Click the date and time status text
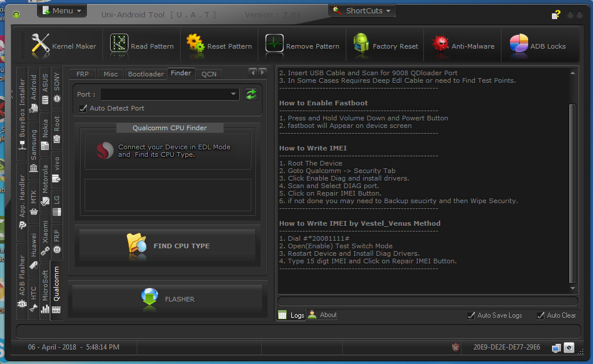Image resolution: width=593 pixels, height=364 pixels. pyautogui.click(x=74, y=347)
